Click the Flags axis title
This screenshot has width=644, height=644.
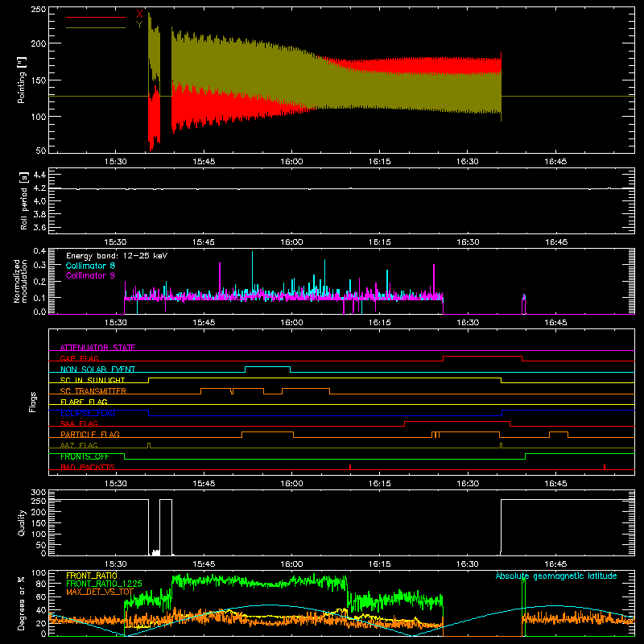pos(33,402)
